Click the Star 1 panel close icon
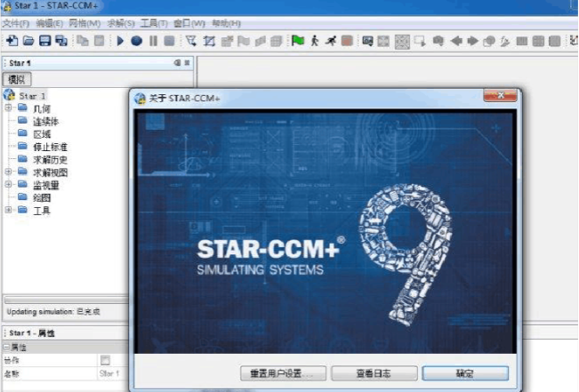 pos(187,63)
